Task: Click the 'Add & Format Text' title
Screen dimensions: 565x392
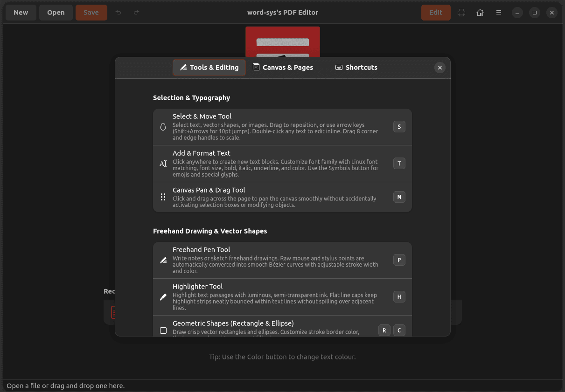Action: click(x=202, y=153)
